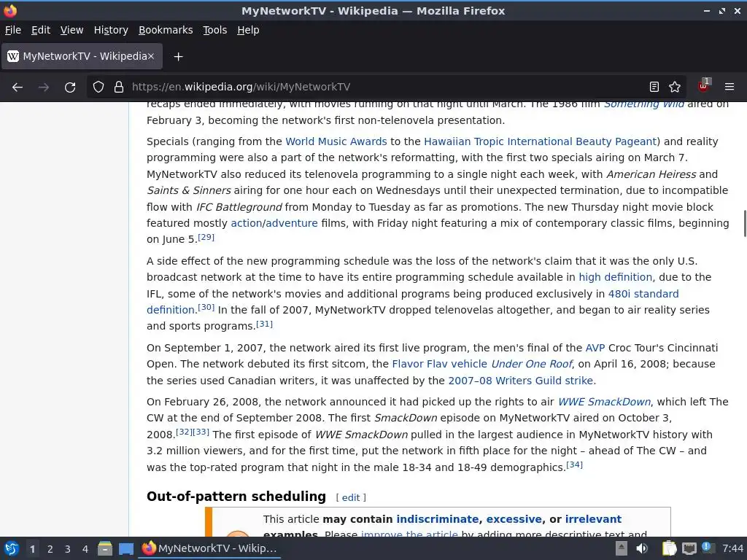The image size is (747, 560).
Task: Open the View menu
Action: [x=71, y=30]
